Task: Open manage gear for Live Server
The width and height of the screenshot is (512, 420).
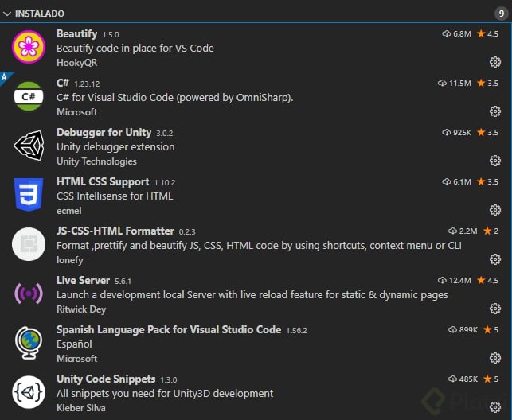Action: click(x=495, y=309)
